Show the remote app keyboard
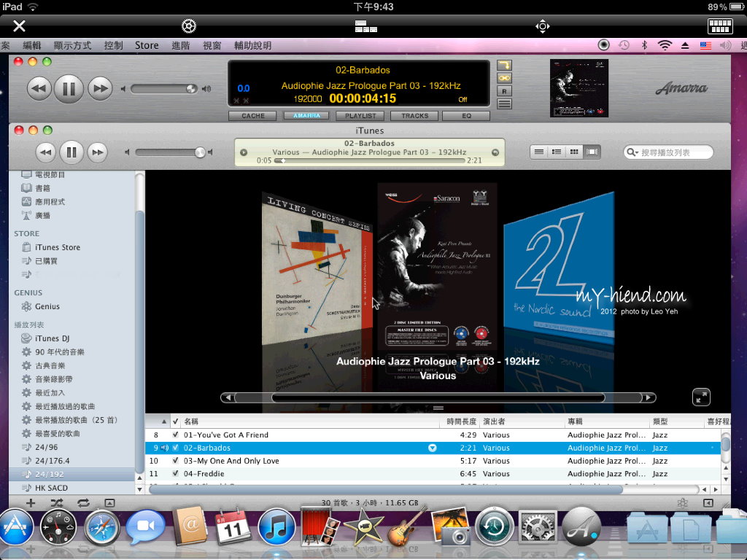 tap(720, 26)
